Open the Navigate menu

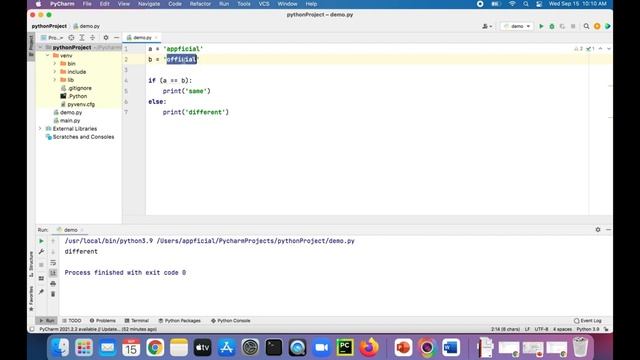click(x=149, y=4)
